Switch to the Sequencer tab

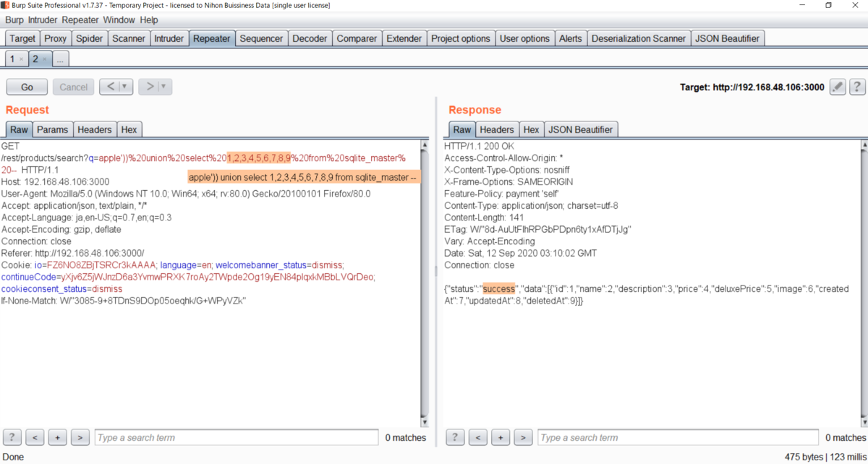click(261, 38)
